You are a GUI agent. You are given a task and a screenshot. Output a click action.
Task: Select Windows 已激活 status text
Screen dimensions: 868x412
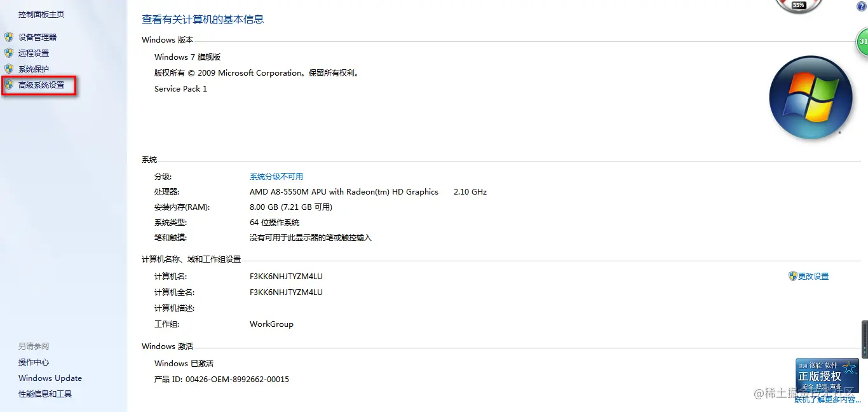tap(184, 363)
